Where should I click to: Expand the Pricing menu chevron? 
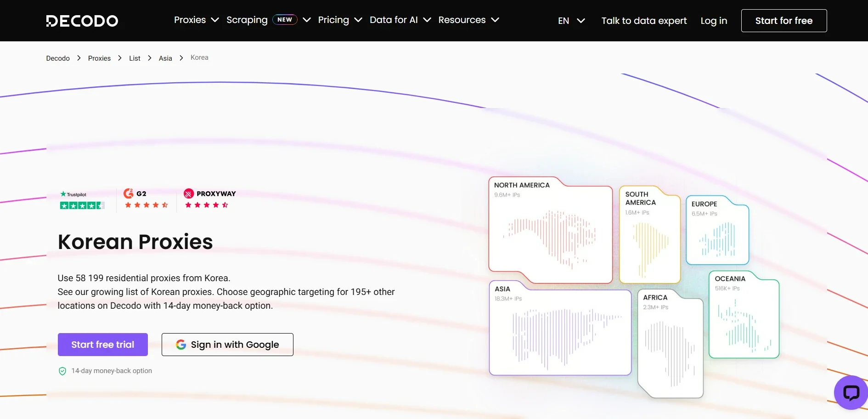click(x=358, y=20)
